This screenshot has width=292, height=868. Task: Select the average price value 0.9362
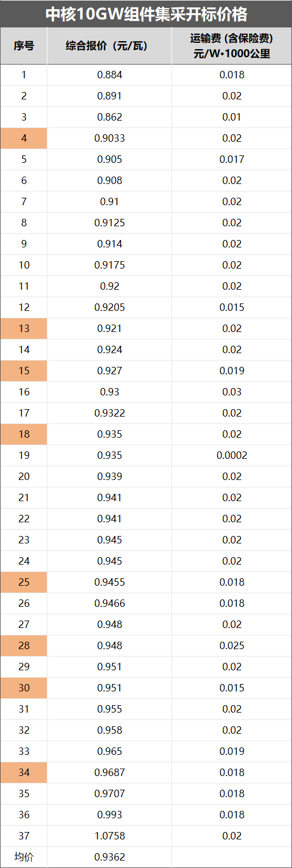pyautogui.click(x=110, y=857)
